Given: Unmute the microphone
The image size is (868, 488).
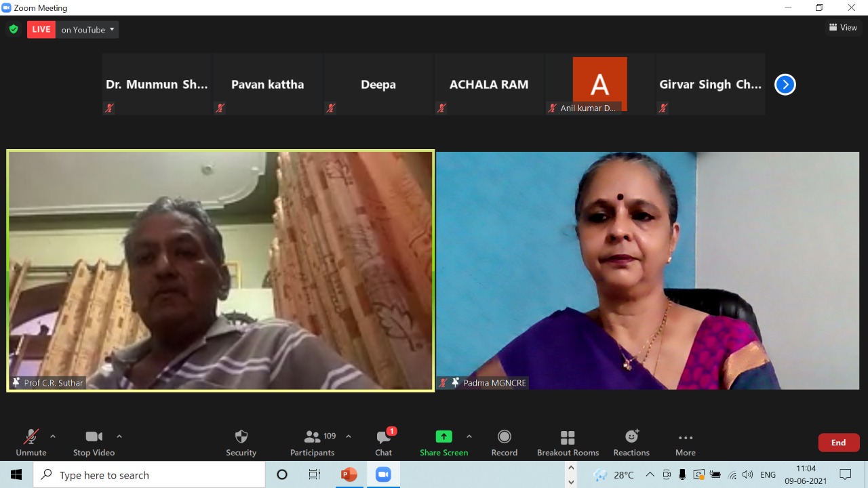Looking at the screenshot, I should (31, 443).
